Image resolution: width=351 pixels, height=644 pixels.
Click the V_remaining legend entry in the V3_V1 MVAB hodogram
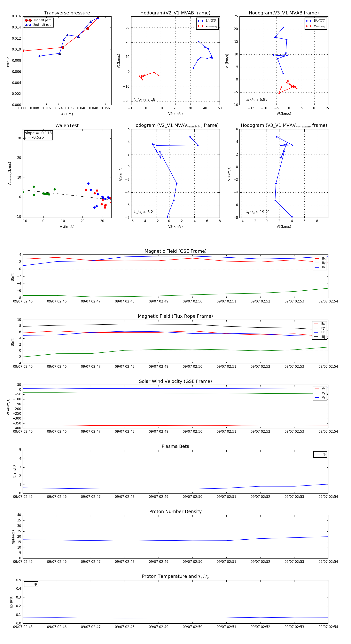pos(316,26)
